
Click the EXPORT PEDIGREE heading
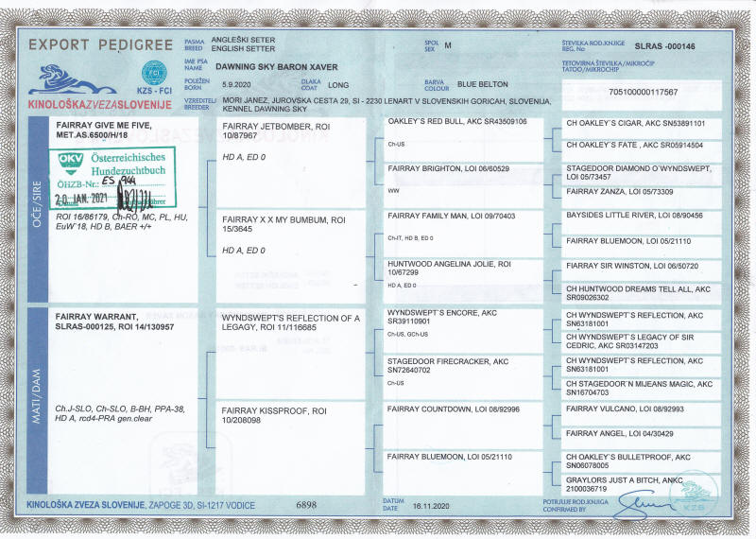[x=100, y=45]
